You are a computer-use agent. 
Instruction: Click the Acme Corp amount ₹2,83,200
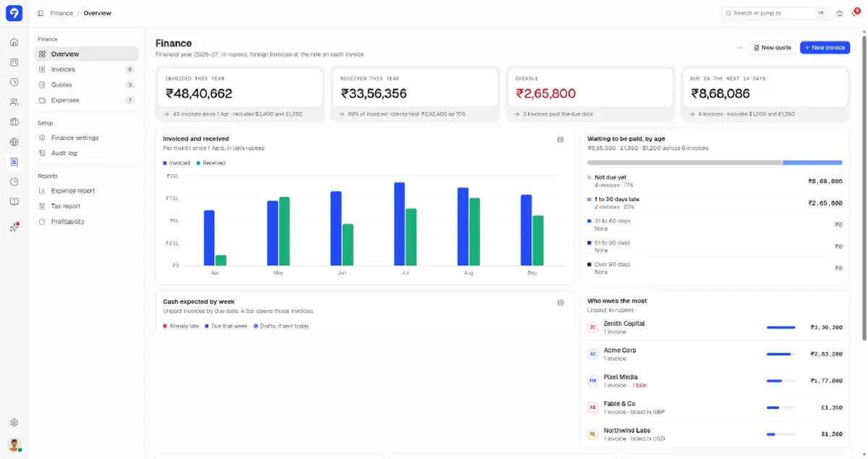tap(826, 354)
